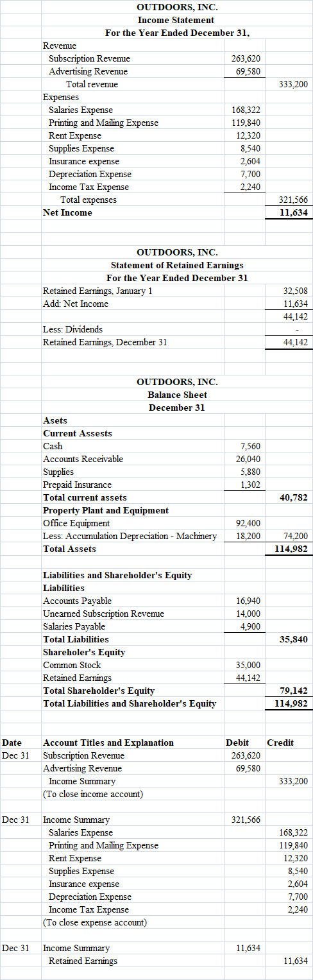The width and height of the screenshot is (313, 980).
Task: Click the "Date" column header
Action: click(12, 743)
